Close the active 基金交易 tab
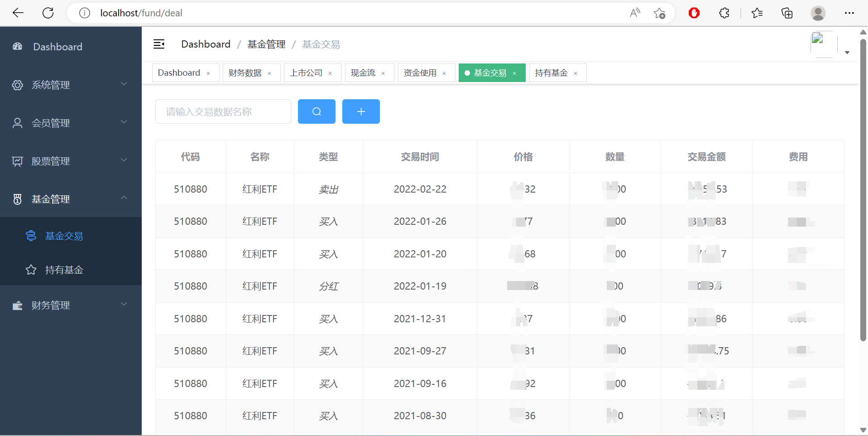This screenshot has height=436, width=868. coord(514,73)
